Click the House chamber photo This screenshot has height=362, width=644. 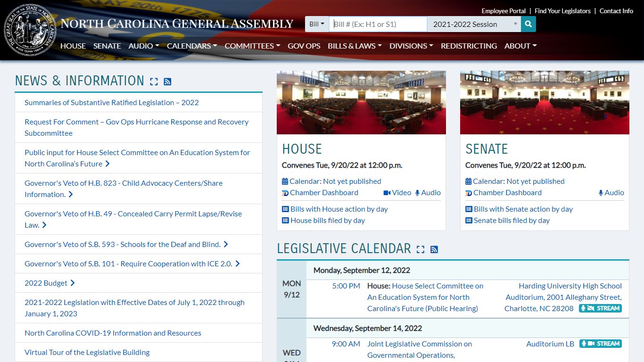pos(361,102)
